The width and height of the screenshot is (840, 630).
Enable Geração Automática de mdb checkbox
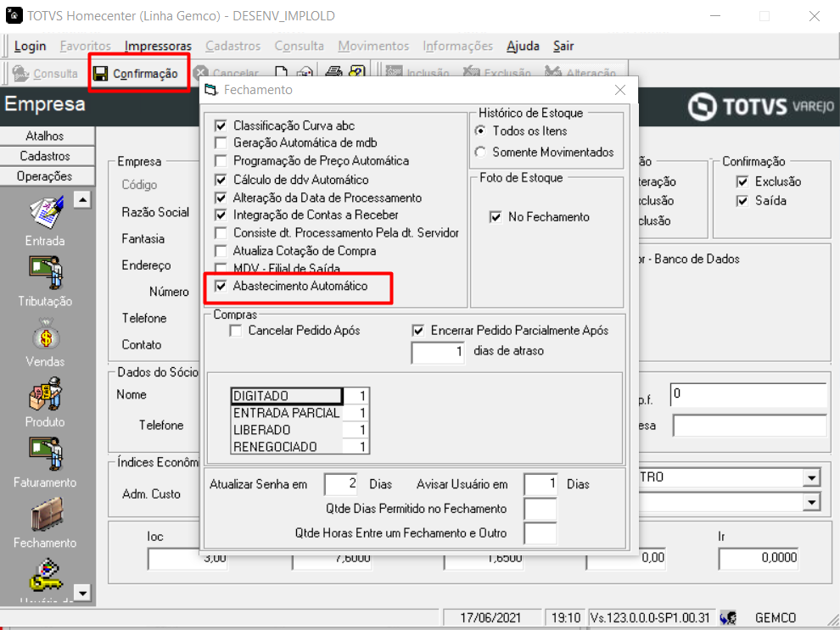(220, 143)
